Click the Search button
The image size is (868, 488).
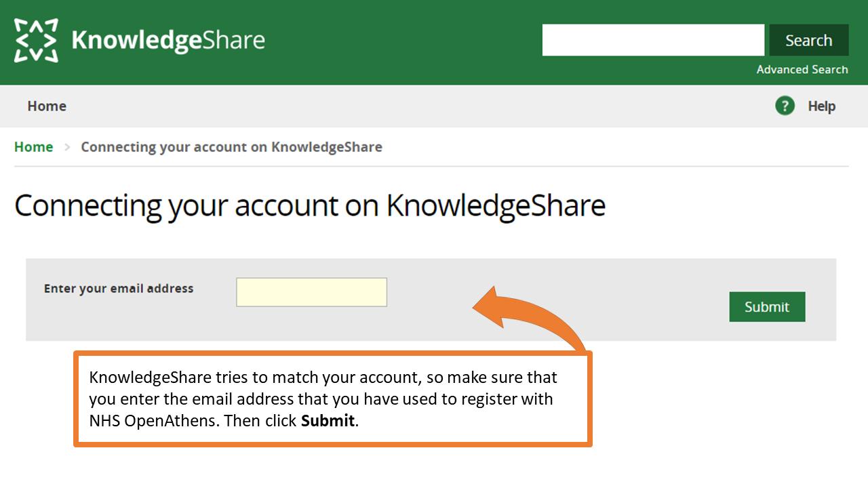(x=808, y=40)
